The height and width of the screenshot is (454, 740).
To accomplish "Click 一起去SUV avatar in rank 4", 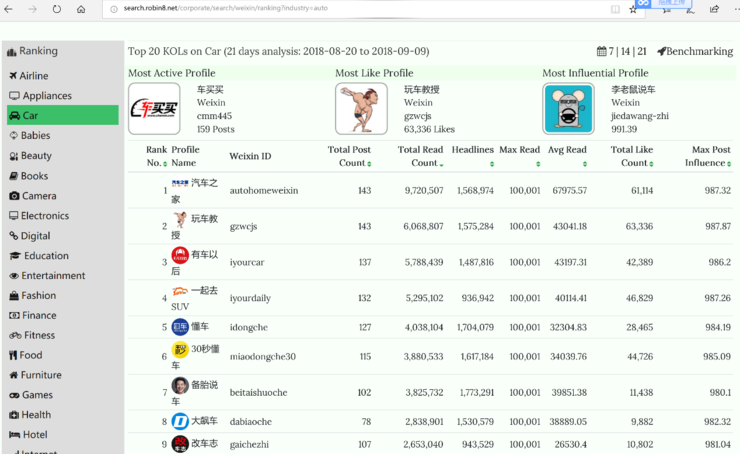I will [180, 291].
